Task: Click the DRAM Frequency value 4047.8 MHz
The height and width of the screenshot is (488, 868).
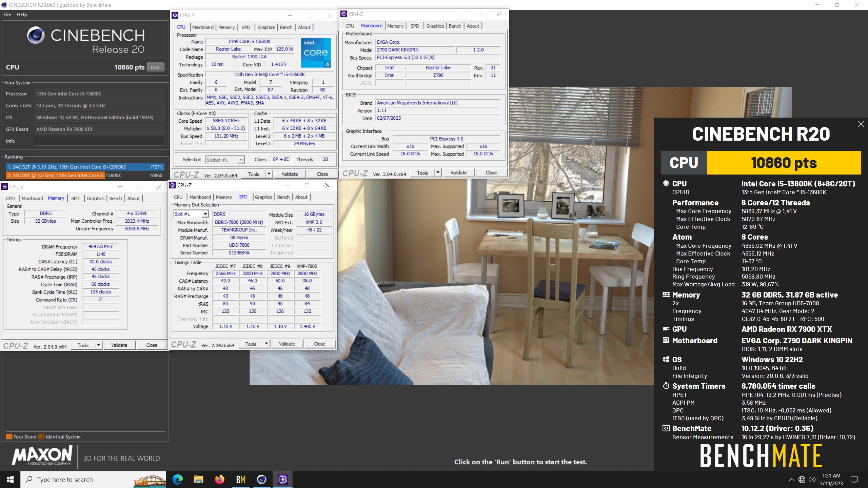Action: 101,246
